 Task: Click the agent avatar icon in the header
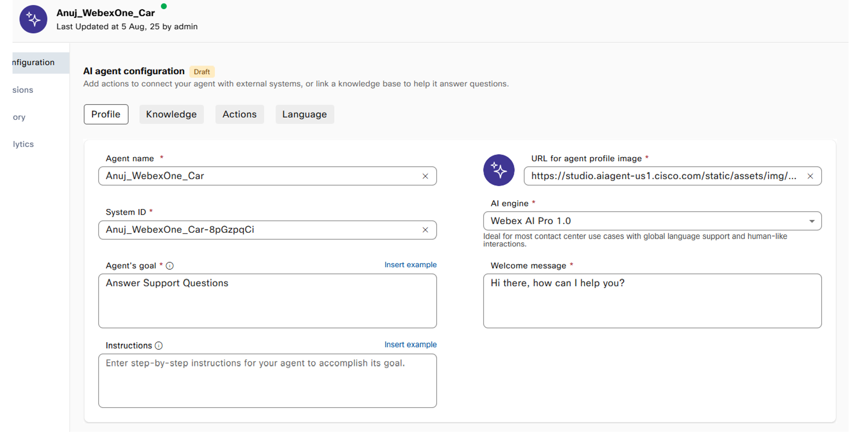(33, 19)
